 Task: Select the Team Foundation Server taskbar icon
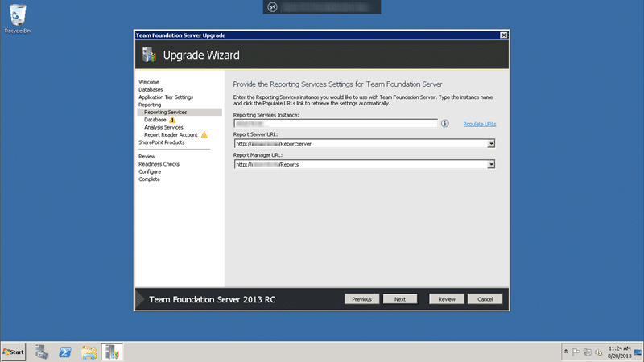tap(112, 352)
